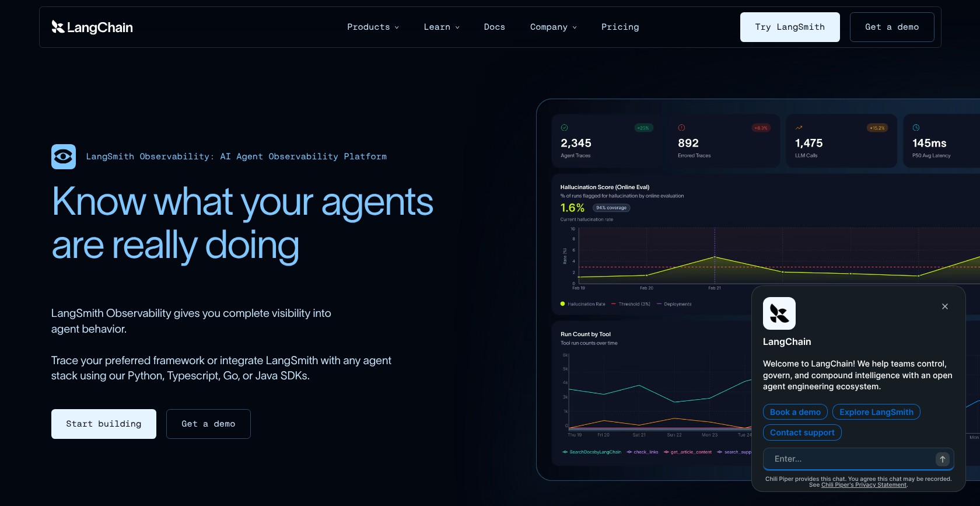Click Get a demo in the navbar

click(892, 27)
